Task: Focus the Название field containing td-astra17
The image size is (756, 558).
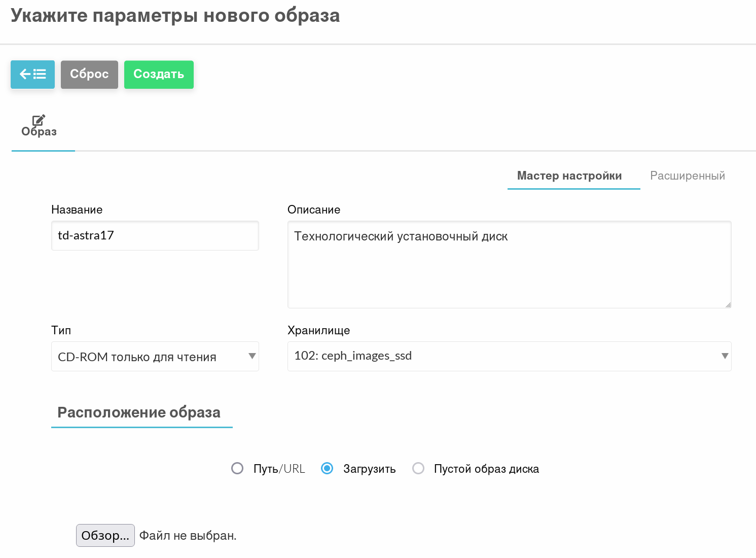Action: [x=155, y=236]
